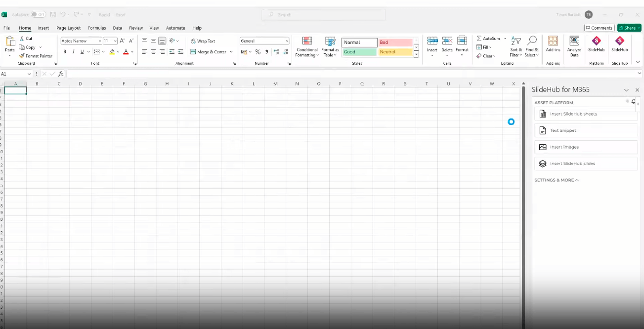Open the File menu

coord(7,28)
